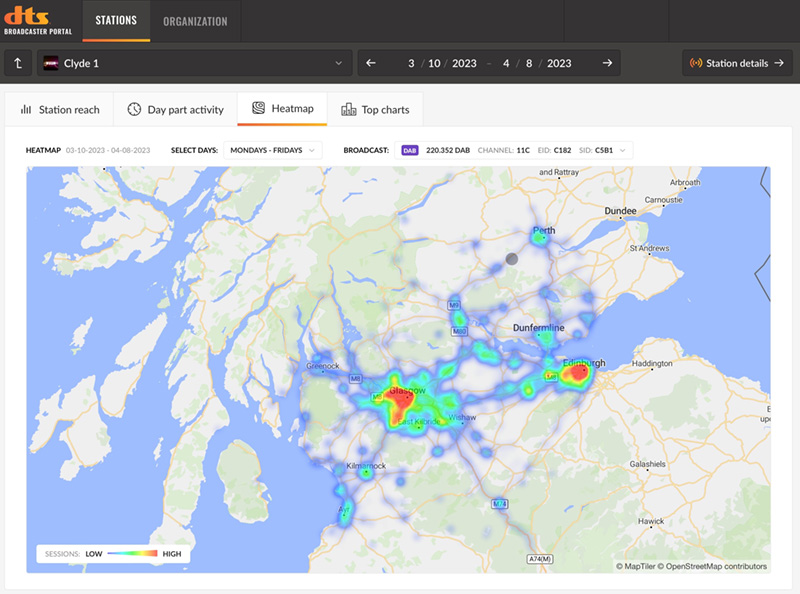800x594 pixels.
Task: Expand the broadcast SID C5B1 dropdown
Action: pos(624,150)
